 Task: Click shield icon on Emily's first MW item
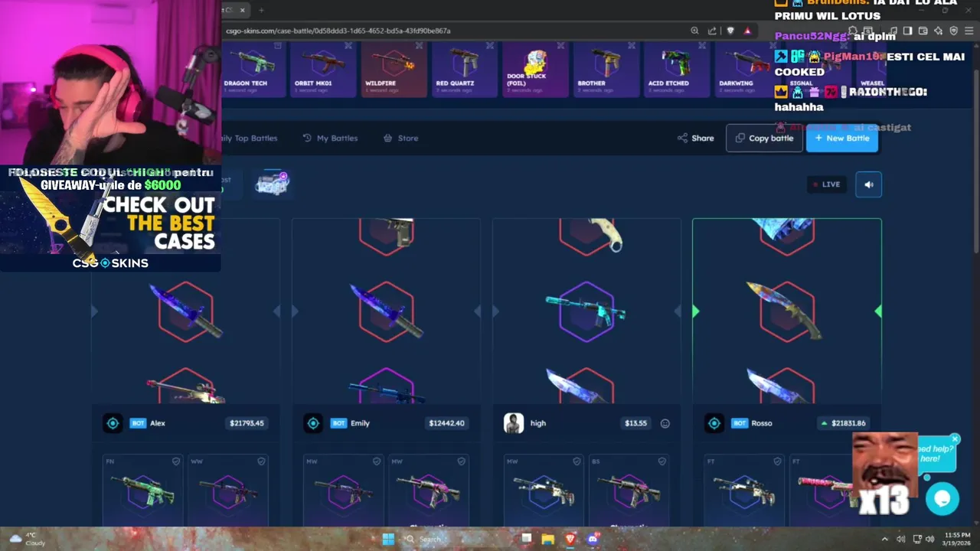pos(377,461)
